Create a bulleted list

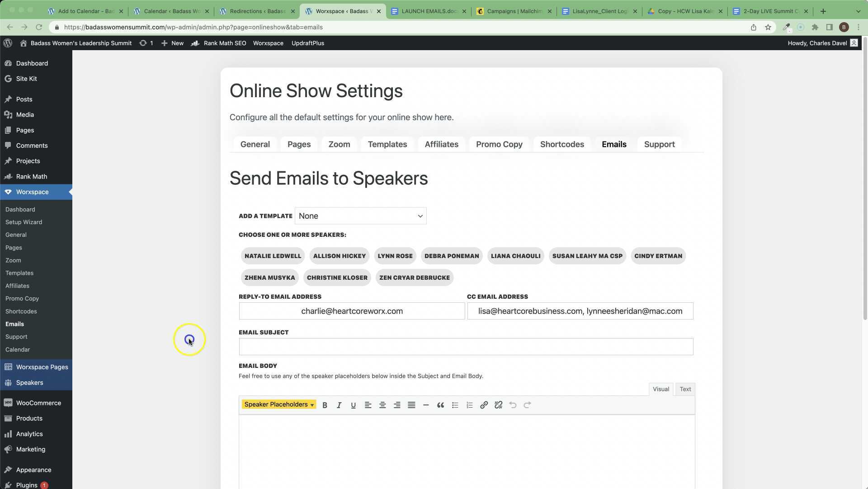click(x=455, y=405)
